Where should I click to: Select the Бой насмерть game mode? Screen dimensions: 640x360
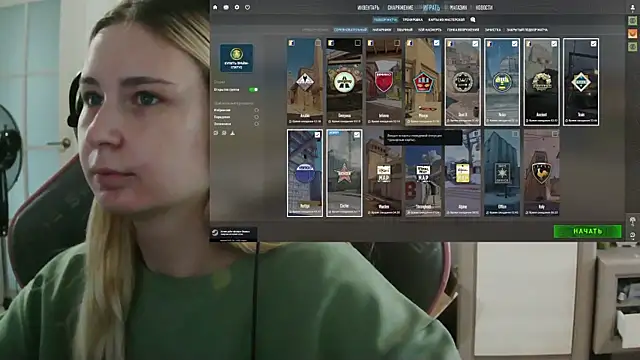point(430,30)
